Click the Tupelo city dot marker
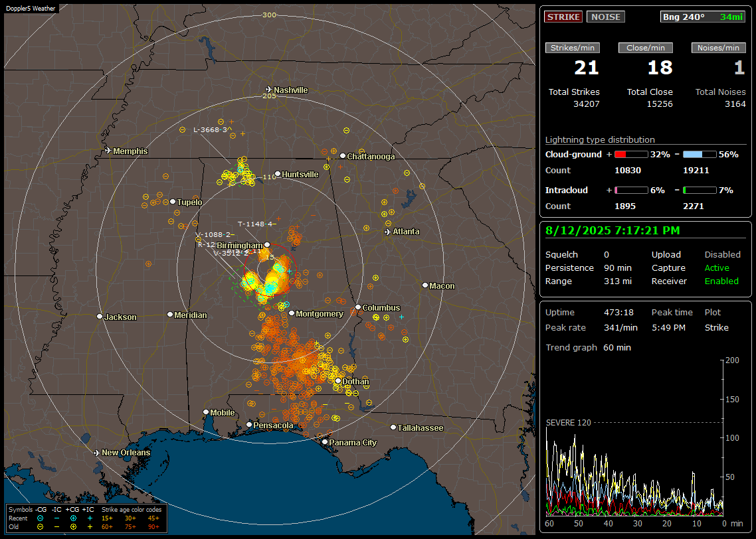756x539 pixels. tap(173, 201)
